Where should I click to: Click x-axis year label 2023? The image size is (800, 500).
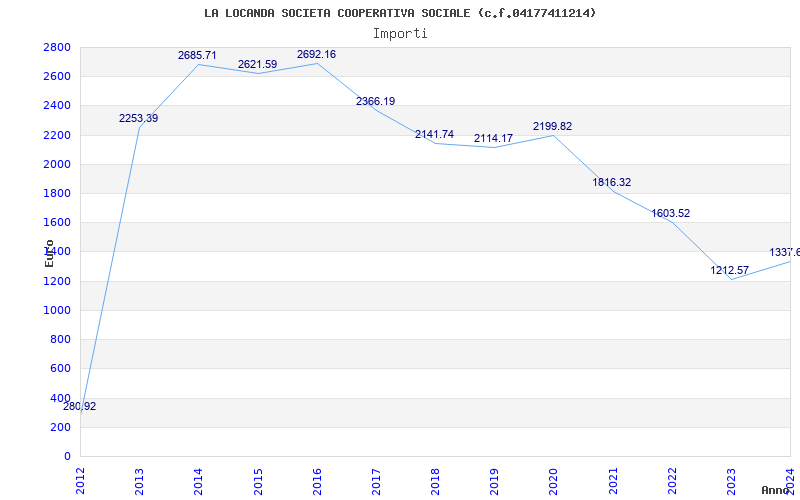[x=731, y=481]
